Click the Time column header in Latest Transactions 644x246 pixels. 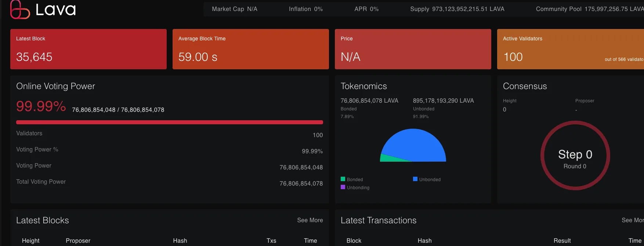pyautogui.click(x=635, y=241)
